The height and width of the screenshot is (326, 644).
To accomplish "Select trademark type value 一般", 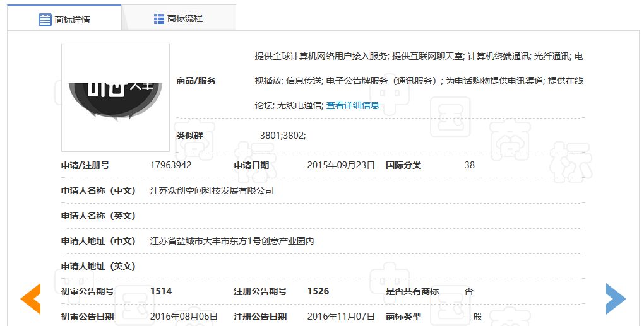I will pos(473,317).
